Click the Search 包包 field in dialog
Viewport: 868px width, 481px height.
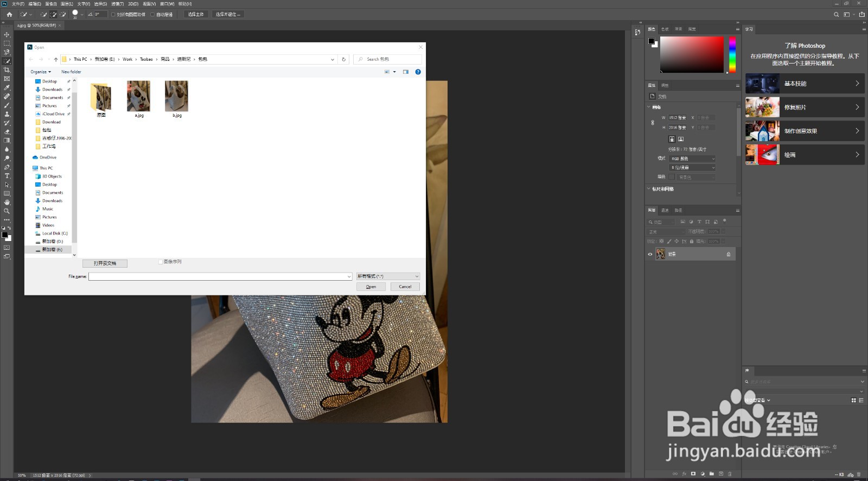(387, 59)
